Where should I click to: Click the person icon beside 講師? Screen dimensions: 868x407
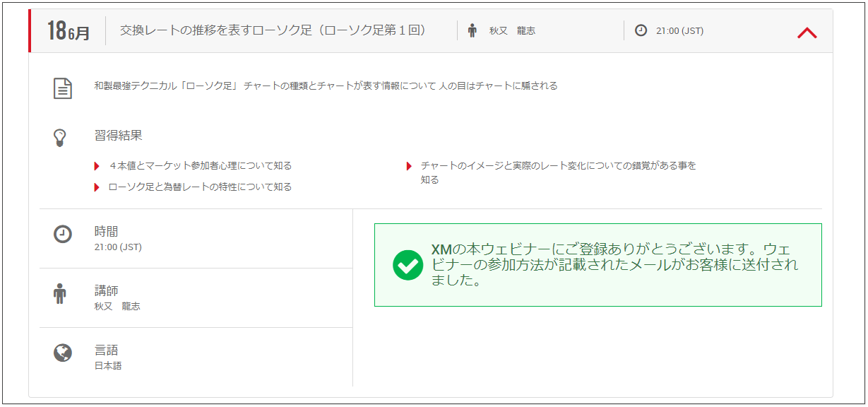click(60, 293)
